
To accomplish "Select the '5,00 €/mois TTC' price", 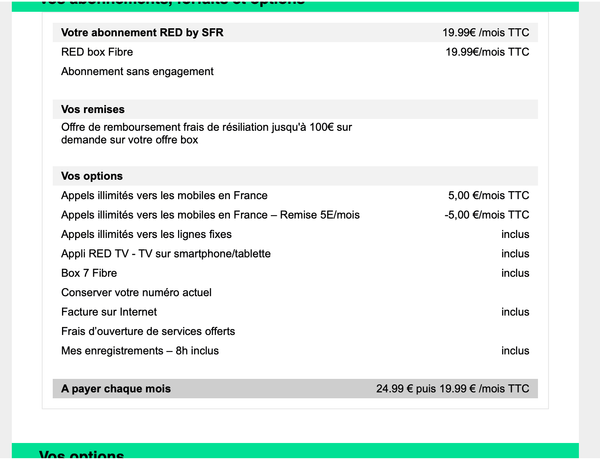I will click(489, 195).
